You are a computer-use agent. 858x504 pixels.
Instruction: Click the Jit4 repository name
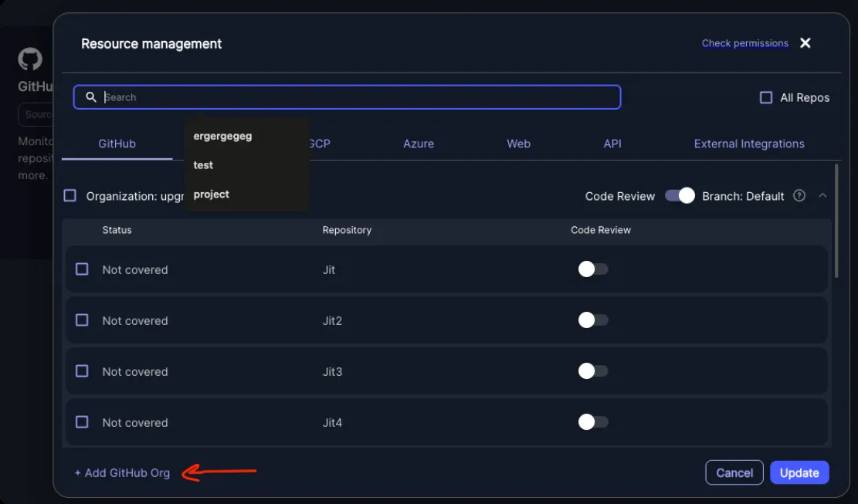tap(332, 422)
